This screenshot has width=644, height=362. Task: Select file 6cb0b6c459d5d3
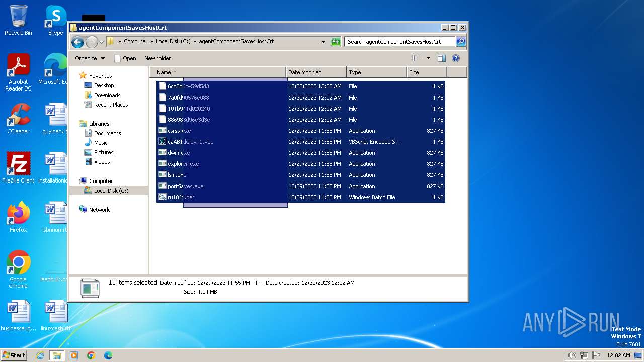[188, 86]
